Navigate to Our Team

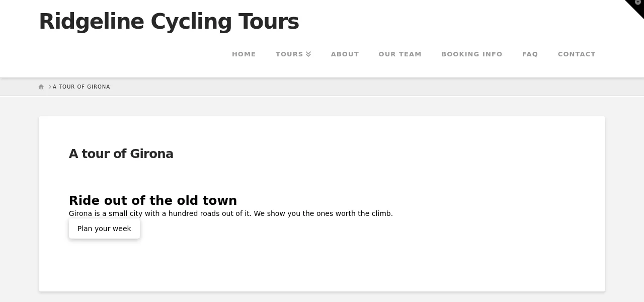tap(400, 54)
